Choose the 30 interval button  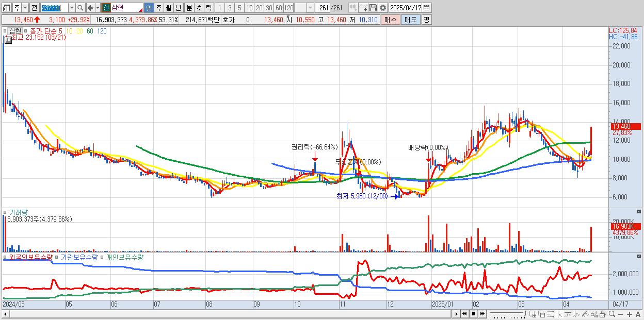click(269, 8)
